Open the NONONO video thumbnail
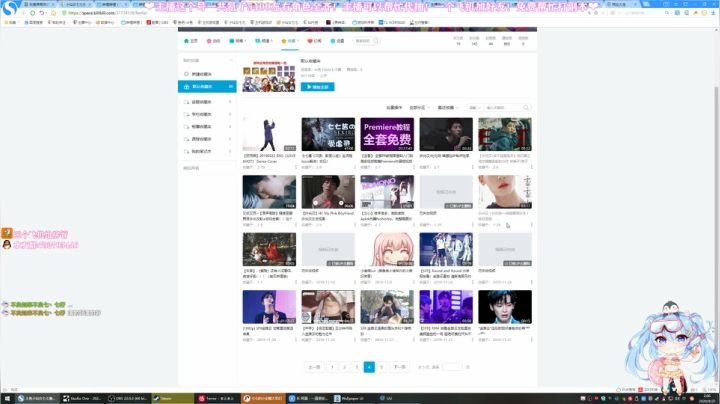This screenshot has height=404, width=720. click(x=387, y=192)
